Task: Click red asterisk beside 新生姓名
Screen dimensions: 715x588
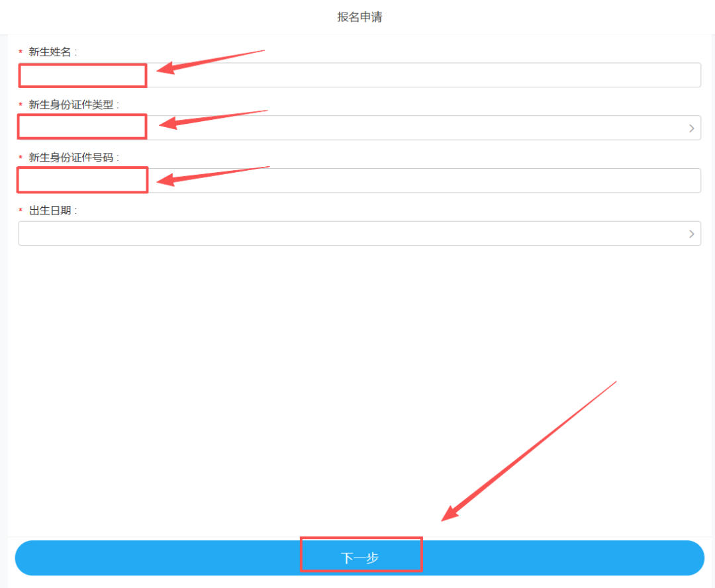Action: [21, 52]
